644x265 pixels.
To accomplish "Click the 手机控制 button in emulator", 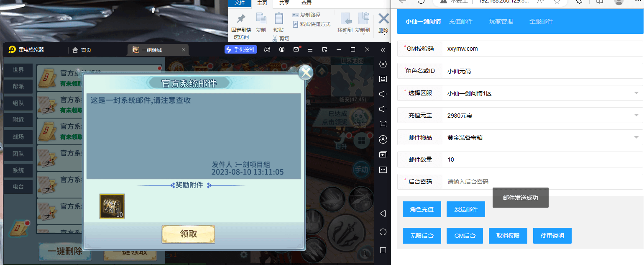I will pos(240,49).
